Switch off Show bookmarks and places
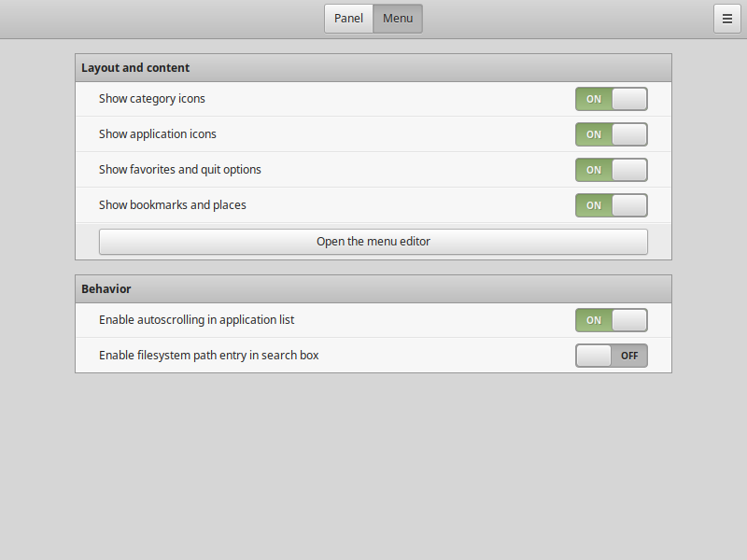Viewport: 747px width, 560px height. (612, 205)
